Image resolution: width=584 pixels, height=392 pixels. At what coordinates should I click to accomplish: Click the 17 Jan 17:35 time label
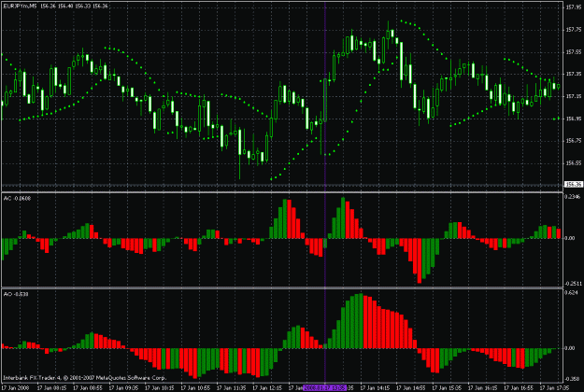[x=555, y=388]
